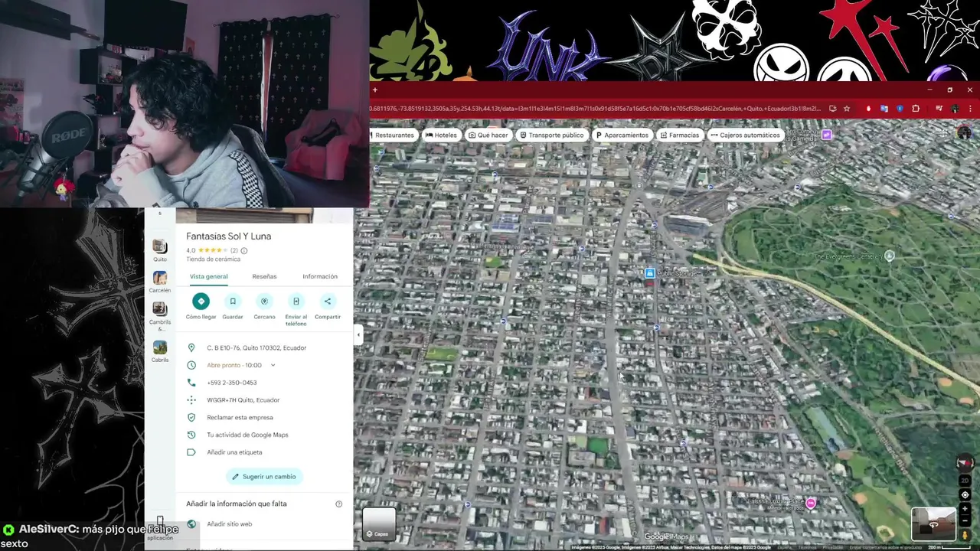The image size is (980, 551).
Task: Switch map to 2D view
Action: [965, 481]
